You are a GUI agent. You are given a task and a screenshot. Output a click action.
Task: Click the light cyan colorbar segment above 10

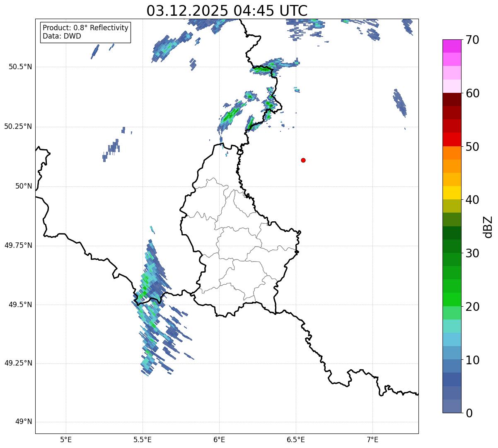tap(452, 339)
